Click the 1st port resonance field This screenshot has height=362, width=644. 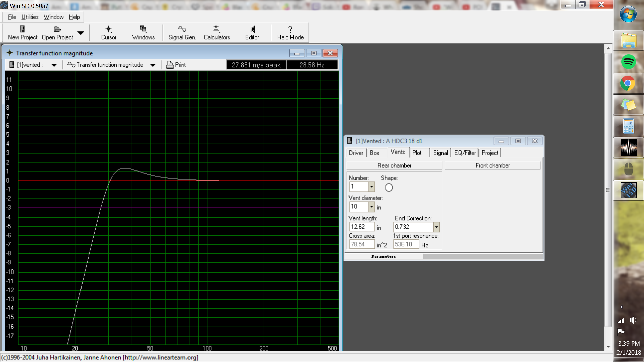point(406,244)
